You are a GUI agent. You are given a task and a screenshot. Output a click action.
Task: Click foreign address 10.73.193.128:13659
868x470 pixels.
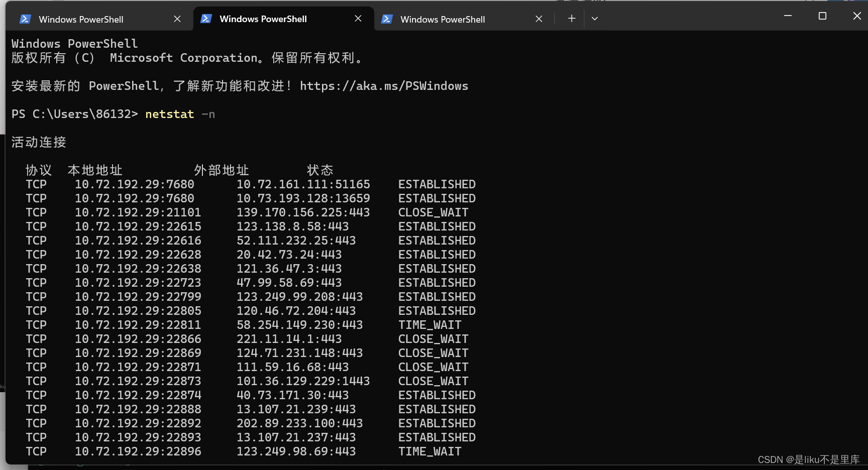(x=303, y=198)
